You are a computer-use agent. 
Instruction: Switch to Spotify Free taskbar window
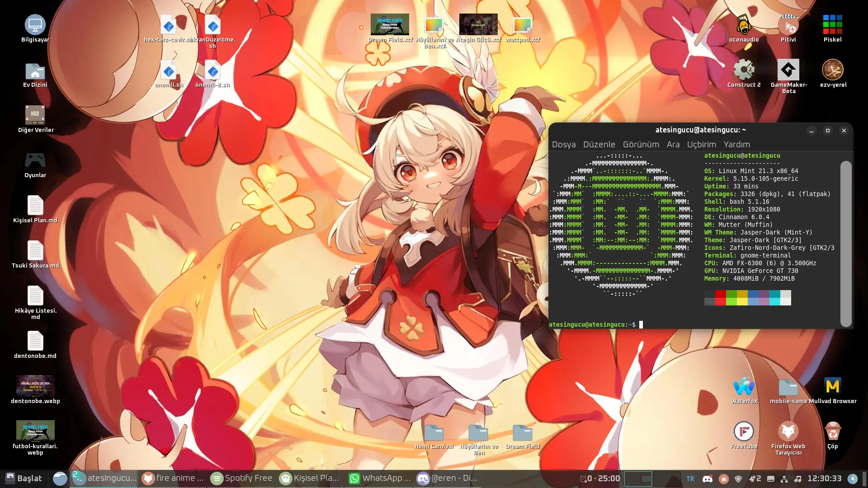pyautogui.click(x=242, y=479)
